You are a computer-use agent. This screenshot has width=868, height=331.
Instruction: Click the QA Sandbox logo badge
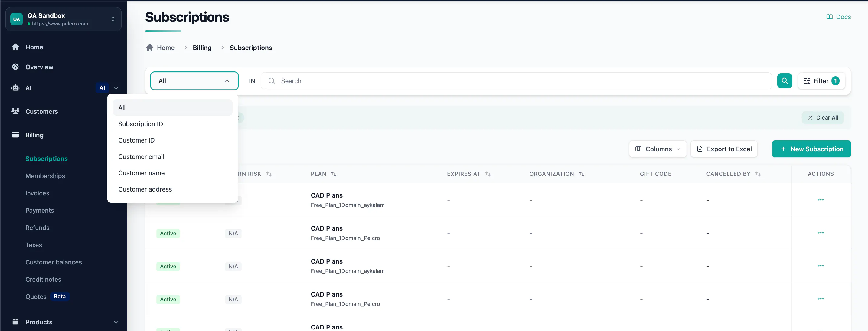pos(17,19)
